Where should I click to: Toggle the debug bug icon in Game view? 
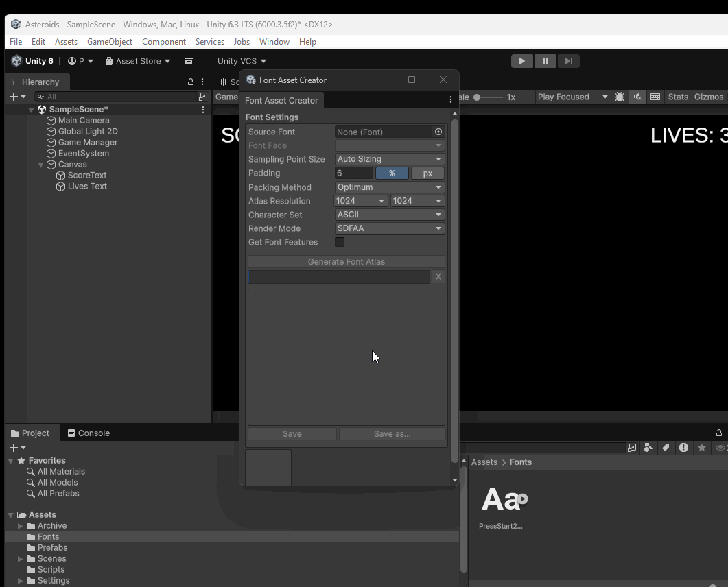(x=620, y=97)
